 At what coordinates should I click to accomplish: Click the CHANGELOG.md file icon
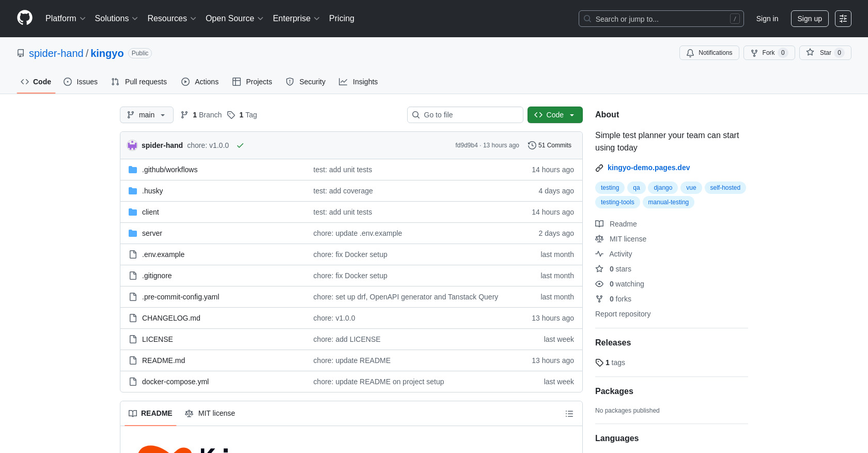coord(133,318)
